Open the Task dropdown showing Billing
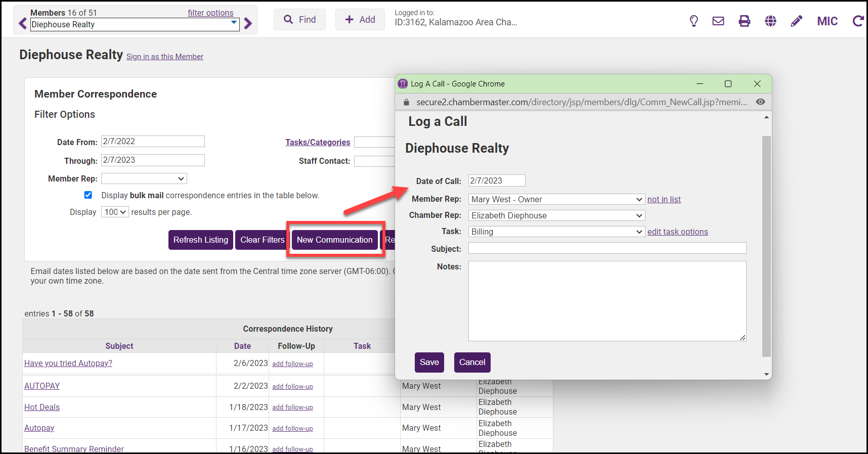 point(556,232)
